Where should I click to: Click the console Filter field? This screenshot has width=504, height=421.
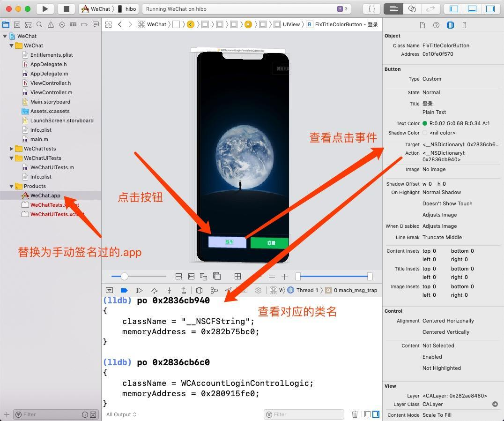pyautogui.click(x=304, y=414)
